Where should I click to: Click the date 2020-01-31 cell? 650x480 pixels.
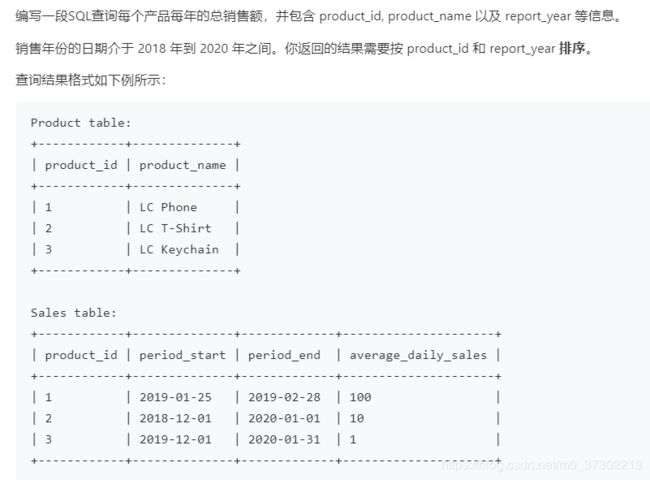click(x=284, y=439)
